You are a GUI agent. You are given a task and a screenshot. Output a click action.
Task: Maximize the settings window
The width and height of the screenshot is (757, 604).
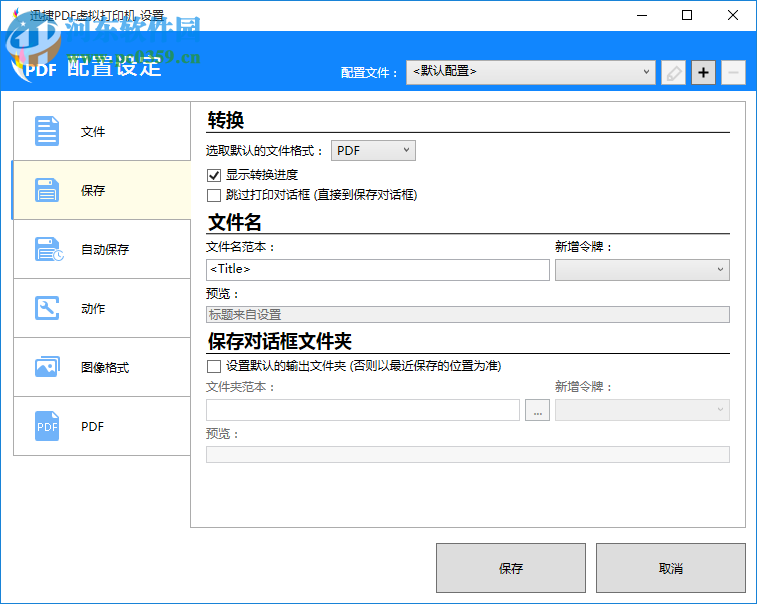click(x=687, y=15)
